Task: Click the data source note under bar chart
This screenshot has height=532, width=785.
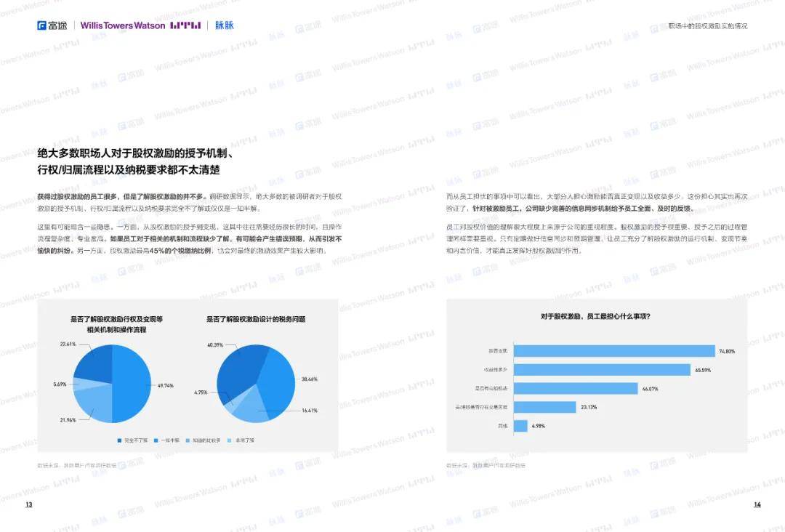Action: pyautogui.click(x=486, y=465)
